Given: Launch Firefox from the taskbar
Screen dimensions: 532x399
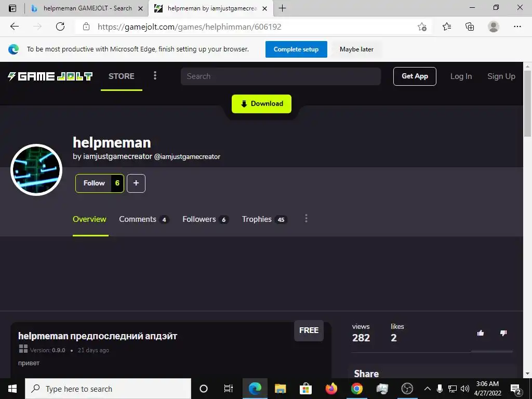Looking at the screenshot, I should [x=331, y=389].
